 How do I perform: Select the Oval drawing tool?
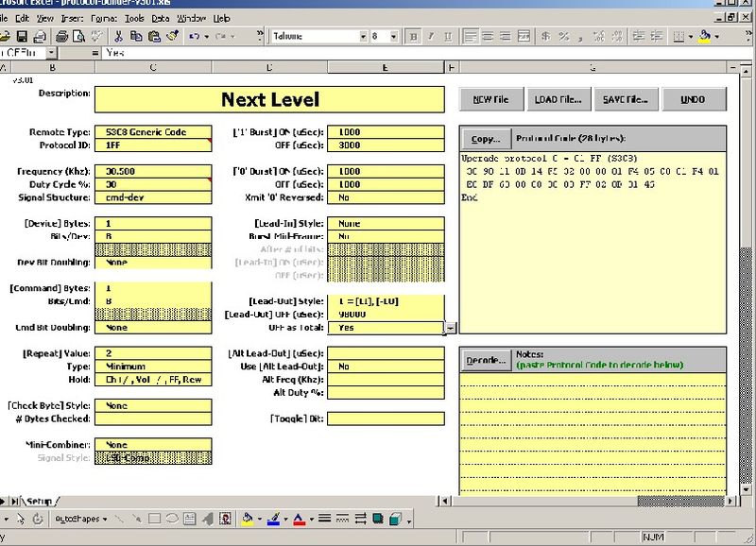pos(172,520)
